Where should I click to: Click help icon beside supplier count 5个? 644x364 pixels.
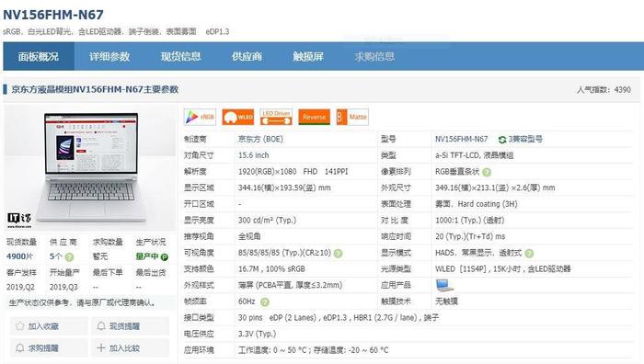[69, 257]
